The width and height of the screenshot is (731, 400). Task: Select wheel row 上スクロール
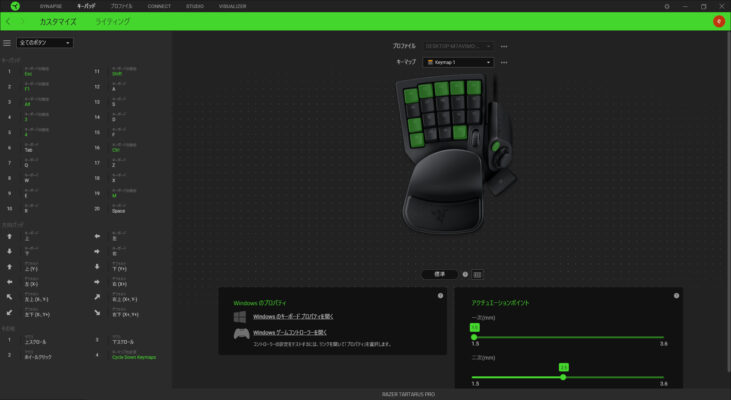tap(44, 340)
